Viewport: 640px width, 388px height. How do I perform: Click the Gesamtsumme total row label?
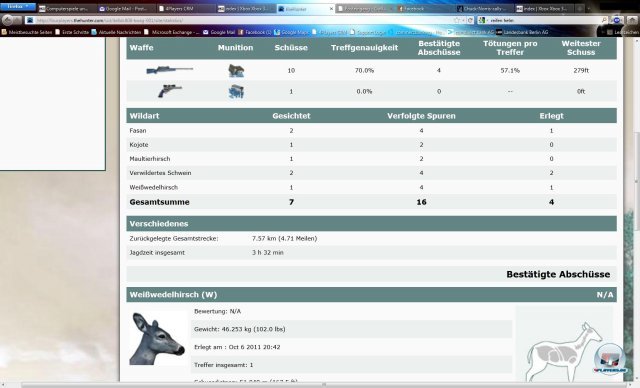(x=159, y=202)
